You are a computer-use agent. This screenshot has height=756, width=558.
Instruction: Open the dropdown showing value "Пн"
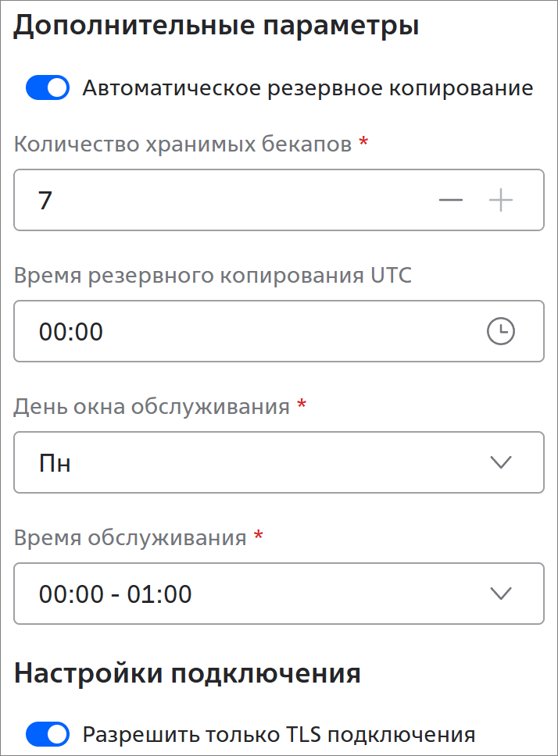(x=258, y=462)
